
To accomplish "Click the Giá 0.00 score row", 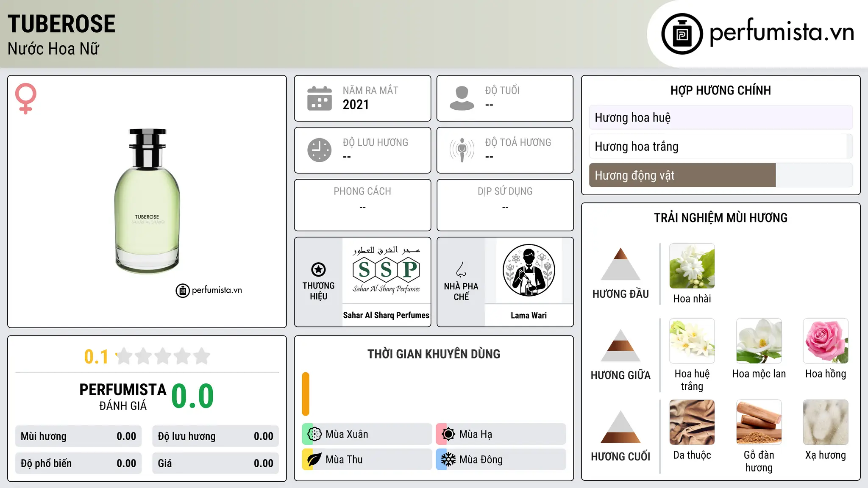I will pyautogui.click(x=216, y=463).
